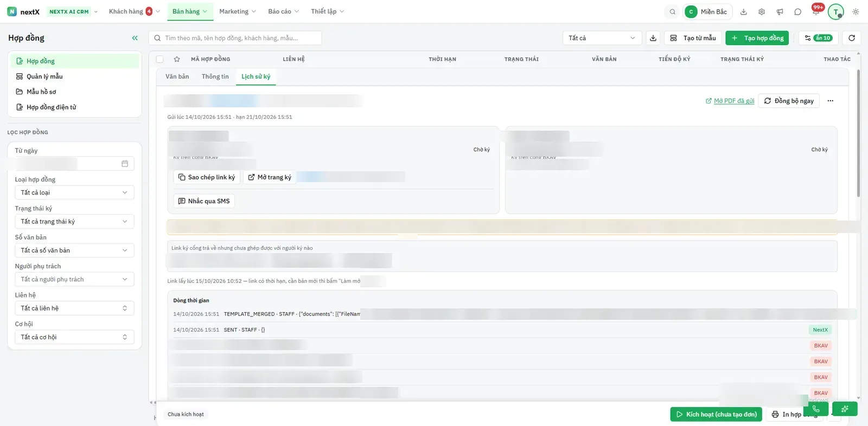Open the three-dot more options menu
The height and width of the screenshot is (426, 868).
(x=830, y=101)
